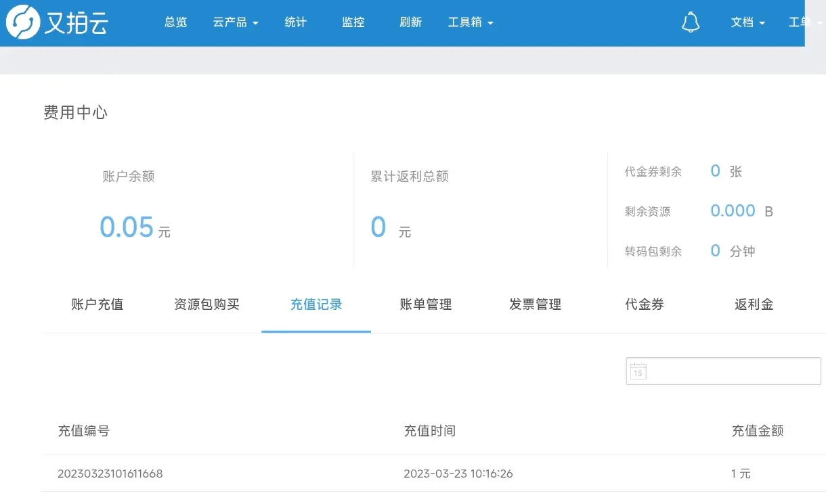The width and height of the screenshot is (826, 504).
Task: Open the 发票管理 tab
Action: [x=535, y=304]
